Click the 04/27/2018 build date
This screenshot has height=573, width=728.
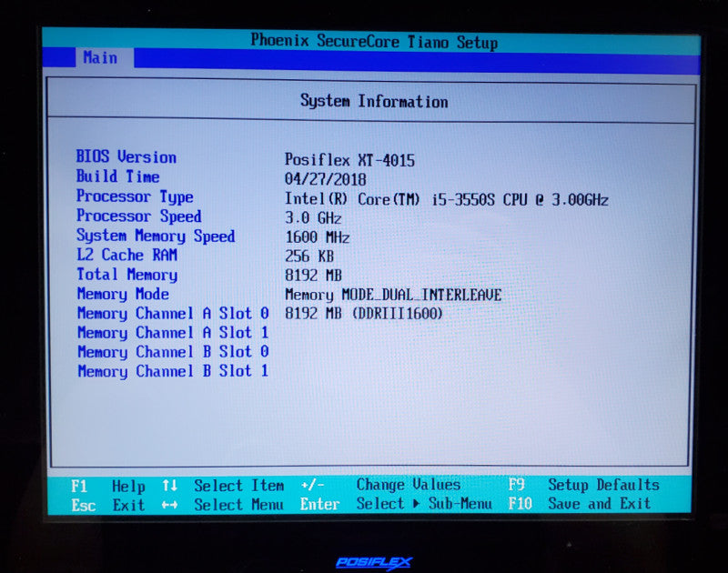point(326,179)
